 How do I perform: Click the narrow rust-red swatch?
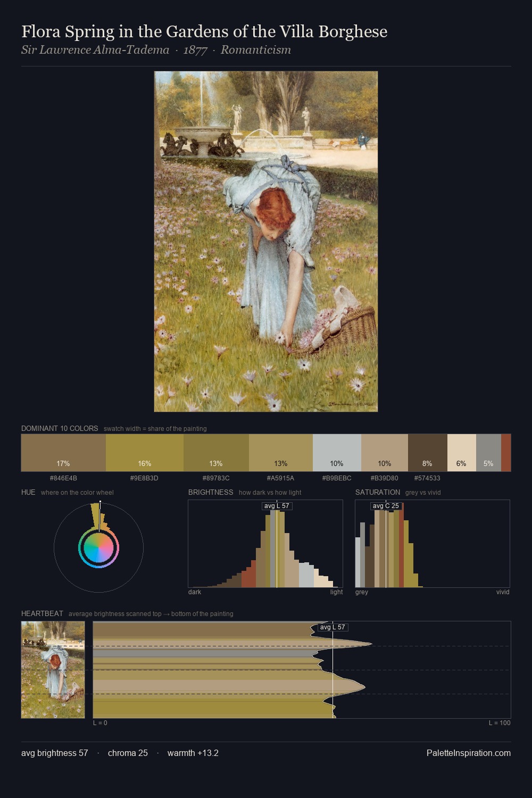pos(506,453)
